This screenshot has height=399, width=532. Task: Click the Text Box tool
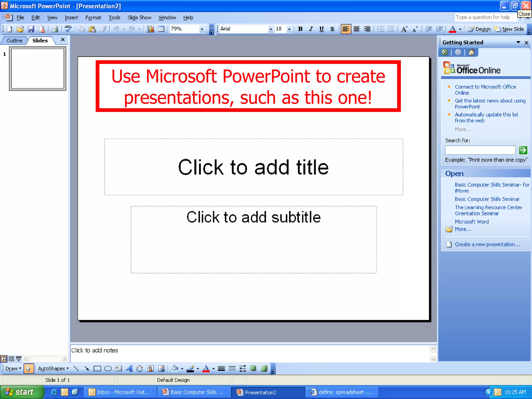click(118, 368)
